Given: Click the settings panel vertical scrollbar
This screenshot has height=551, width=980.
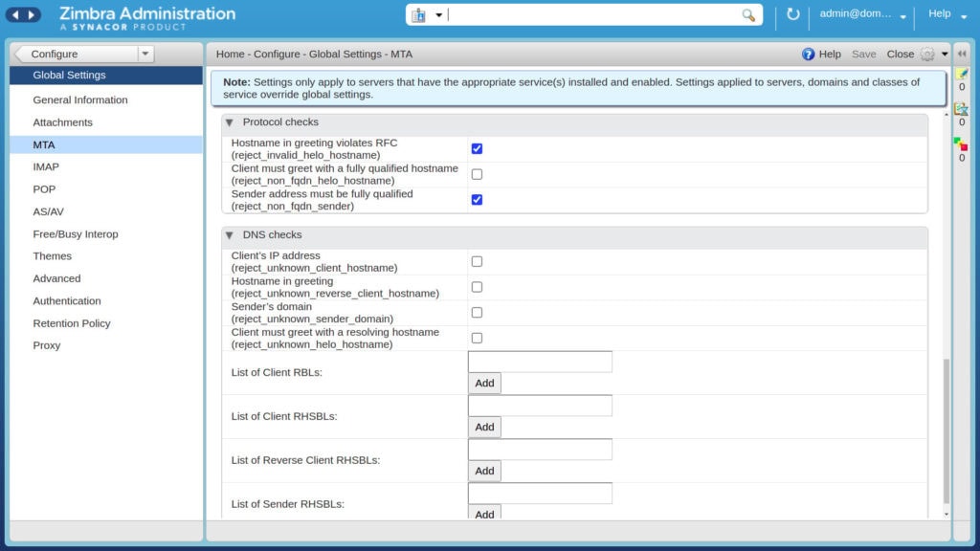Looking at the screenshot, I should tap(947, 431).
